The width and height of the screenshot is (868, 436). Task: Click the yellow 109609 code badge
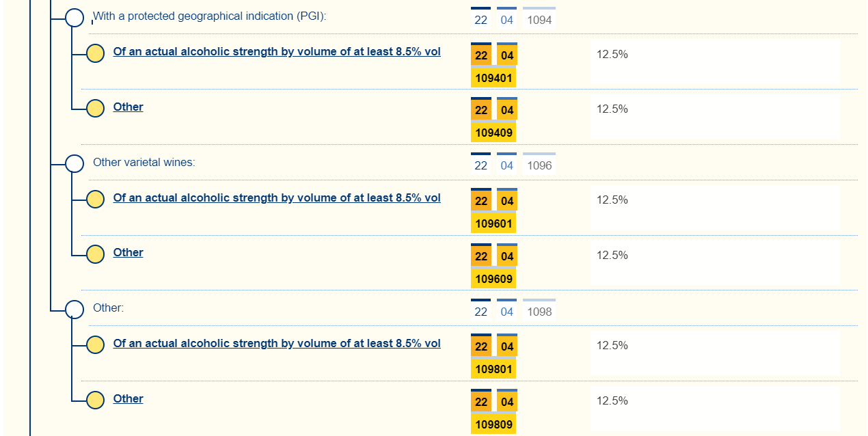pos(493,279)
